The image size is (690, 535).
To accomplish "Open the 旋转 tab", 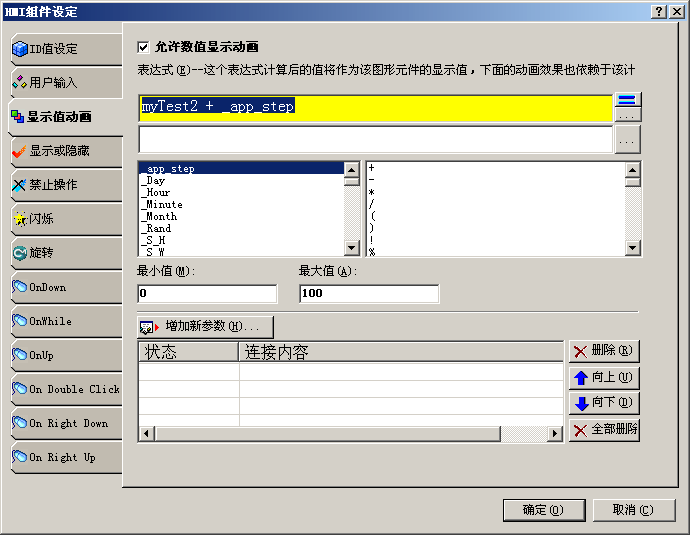I will 64,253.
